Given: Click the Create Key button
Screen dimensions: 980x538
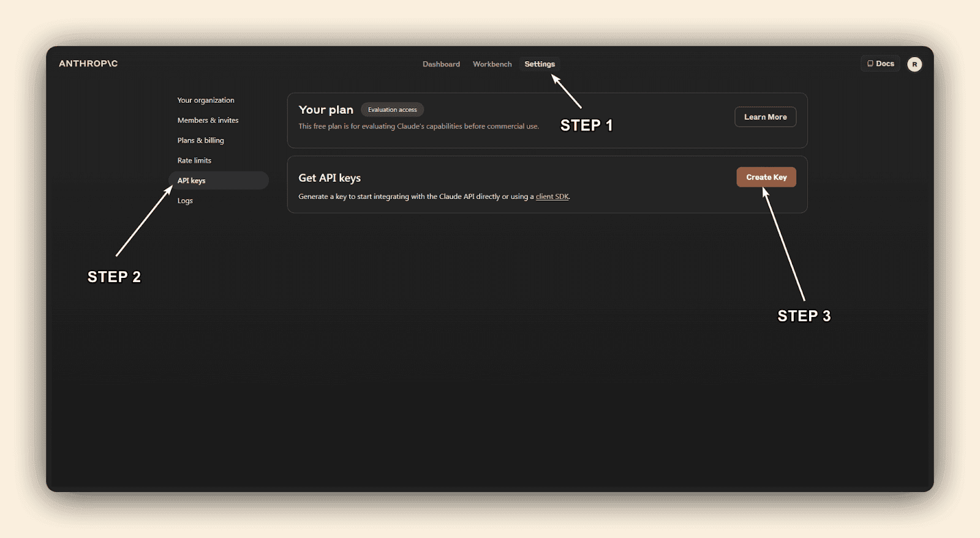Looking at the screenshot, I should click(766, 177).
